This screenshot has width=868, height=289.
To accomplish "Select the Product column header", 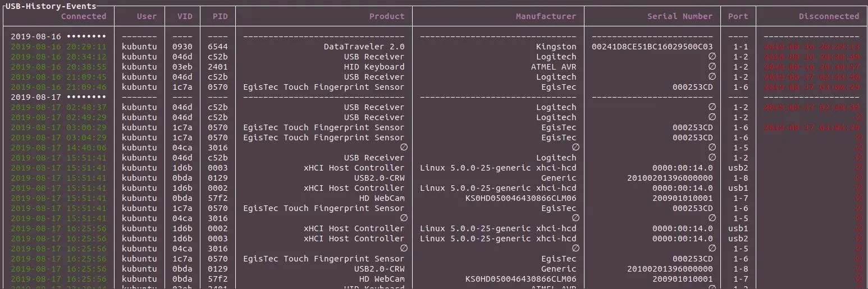I will [x=387, y=16].
